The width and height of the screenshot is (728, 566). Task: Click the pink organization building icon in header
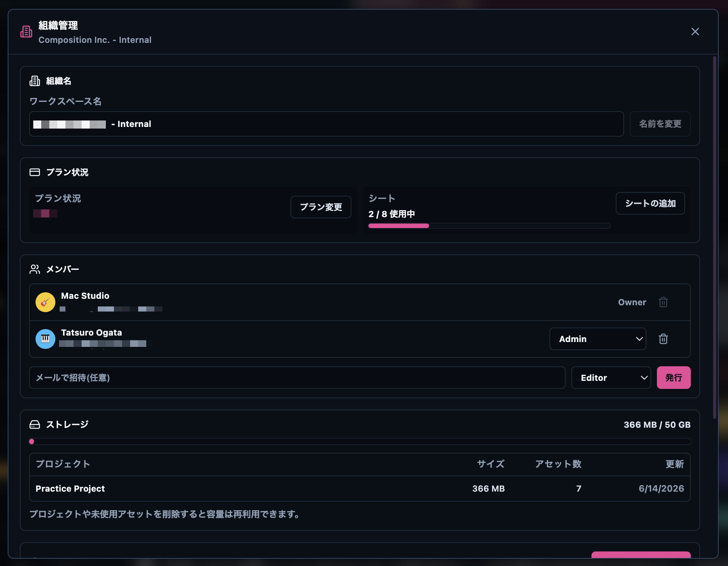[x=26, y=32]
